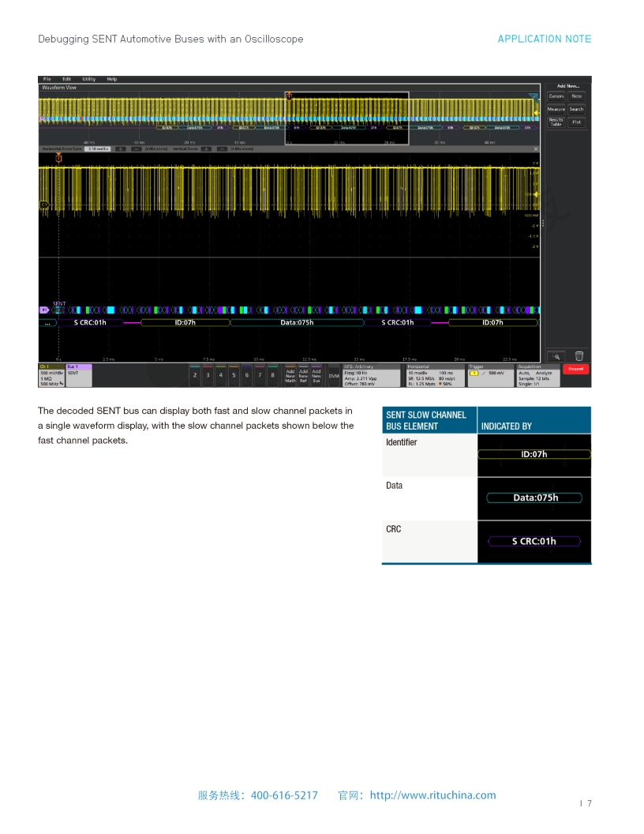The height and width of the screenshot is (834, 644).
Task: Click the trash can delete icon
Action: [578, 356]
